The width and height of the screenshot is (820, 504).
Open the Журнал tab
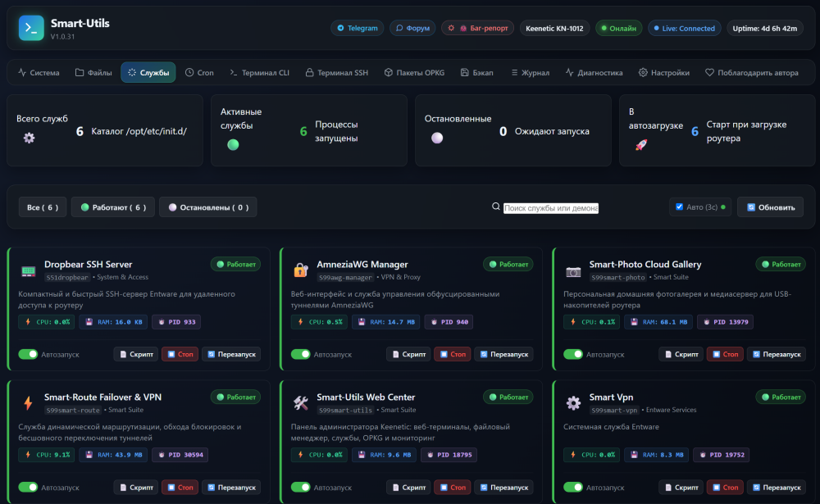pos(530,73)
